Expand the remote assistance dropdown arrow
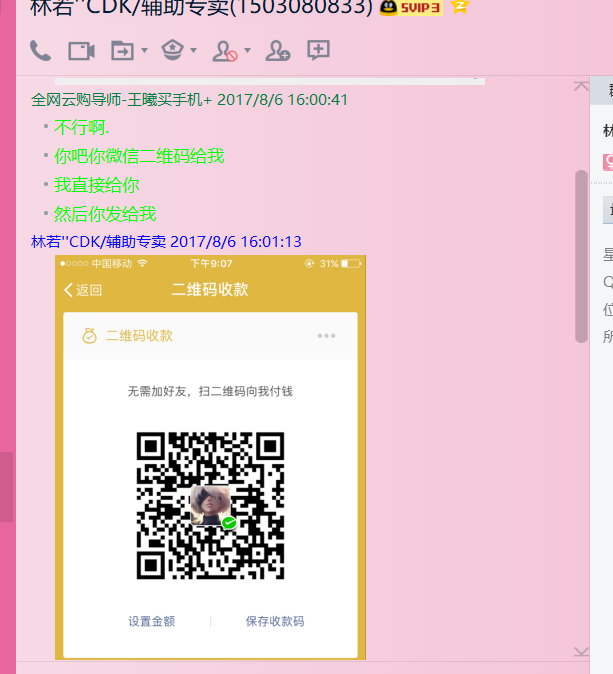Screen dimensions: 613x674 193,50
